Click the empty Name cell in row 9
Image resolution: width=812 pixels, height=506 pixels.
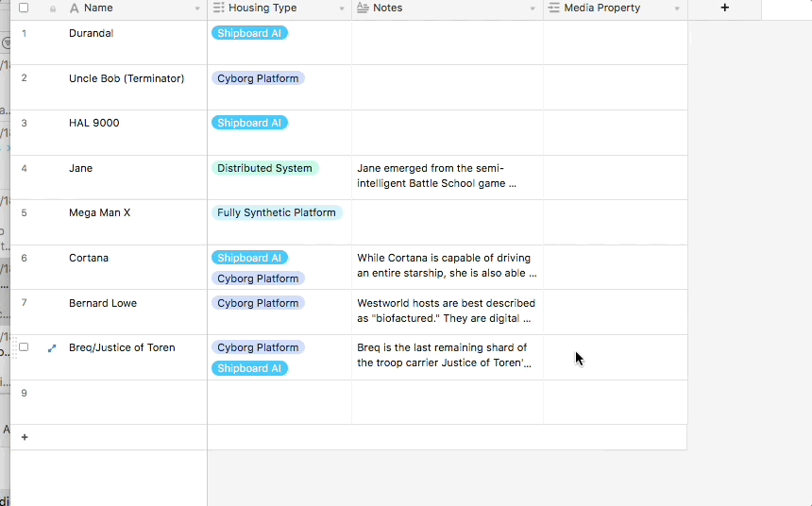point(135,402)
